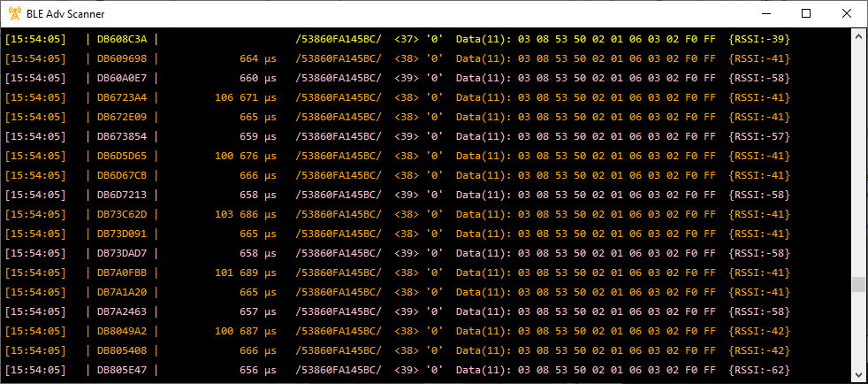This screenshot has height=384, width=868.
Task: Click the MAC address in the DB608C3A row
Action: [339, 39]
